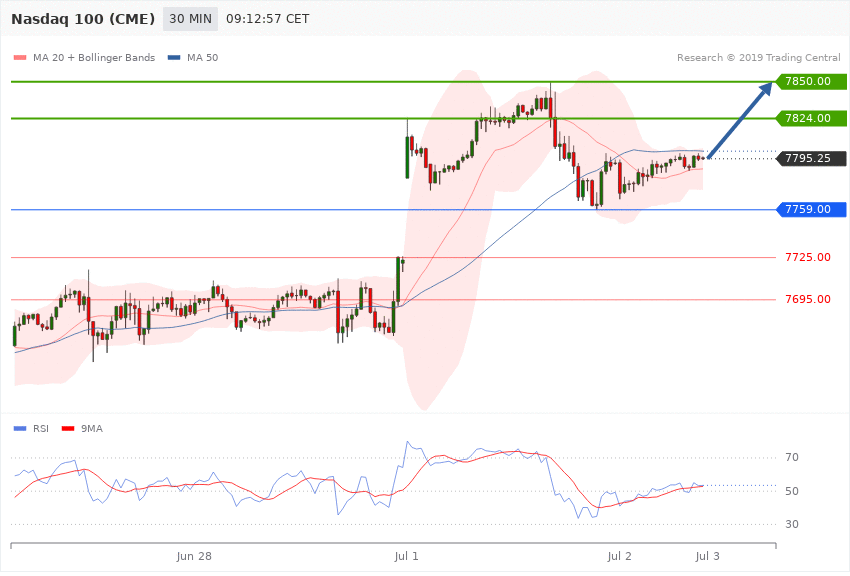Click the MA 20 + Bollinger Bands legend text

point(94,57)
